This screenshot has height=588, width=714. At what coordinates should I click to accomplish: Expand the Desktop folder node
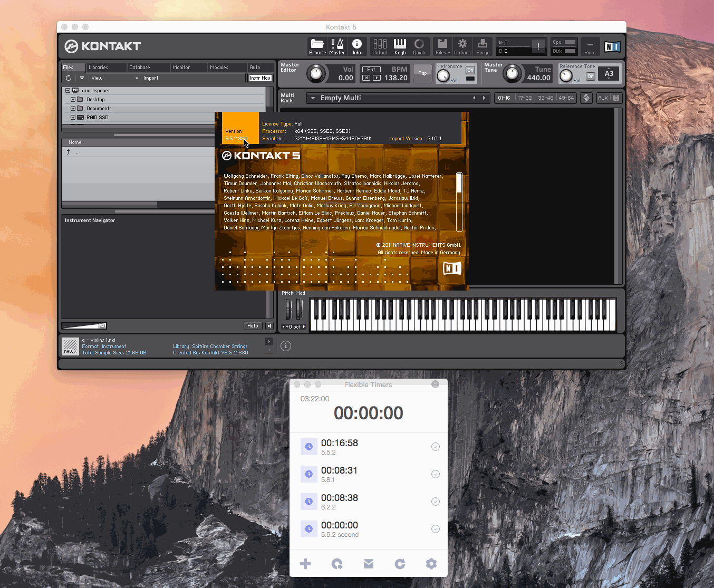(x=73, y=100)
